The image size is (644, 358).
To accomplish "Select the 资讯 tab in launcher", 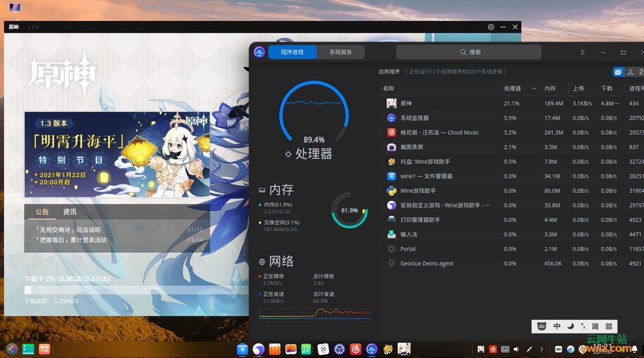I will [x=69, y=212].
